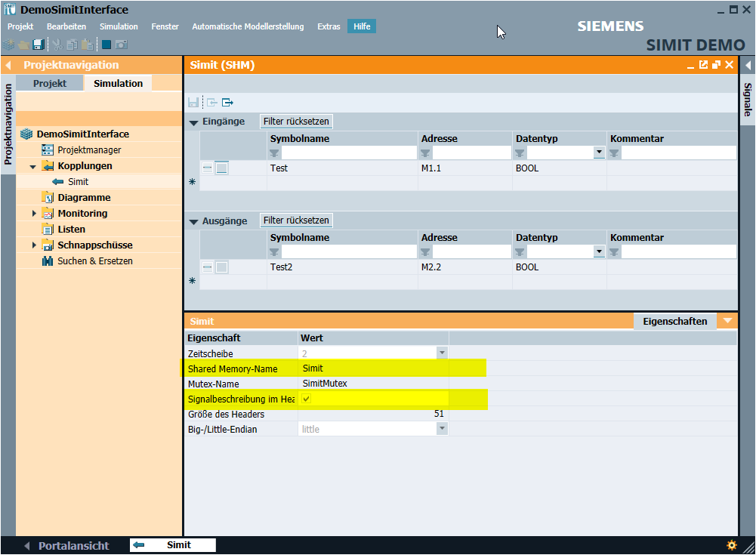Click the Symbolname filter funnel under Eingänge
The height and width of the screenshot is (555, 756).
(274, 153)
